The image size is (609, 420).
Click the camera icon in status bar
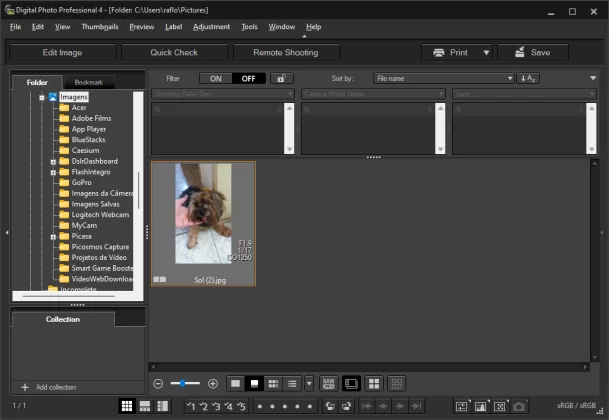(x=519, y=406)
